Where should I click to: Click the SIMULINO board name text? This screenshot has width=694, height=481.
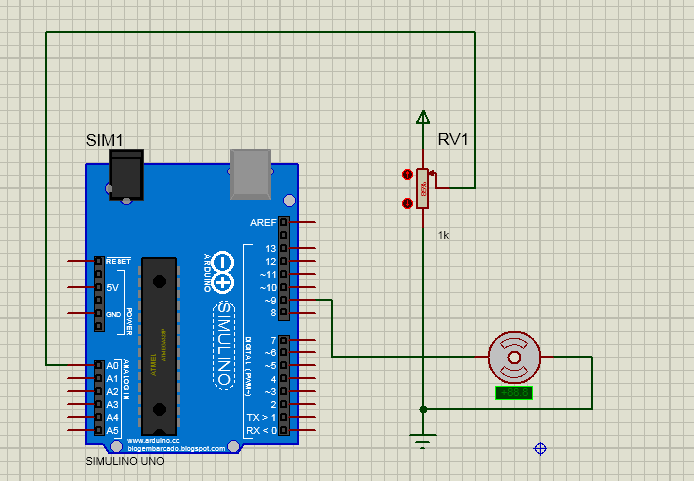coord(224,345)
